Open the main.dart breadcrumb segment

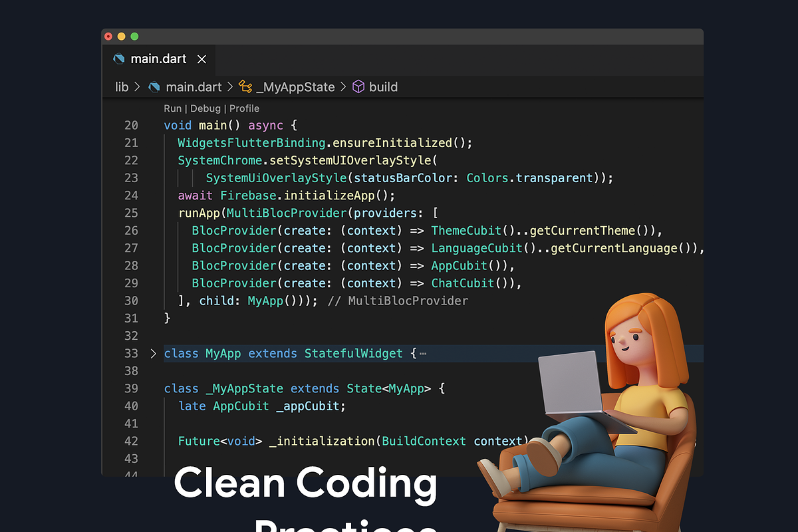pyautogui.click(x=185, y=86)
